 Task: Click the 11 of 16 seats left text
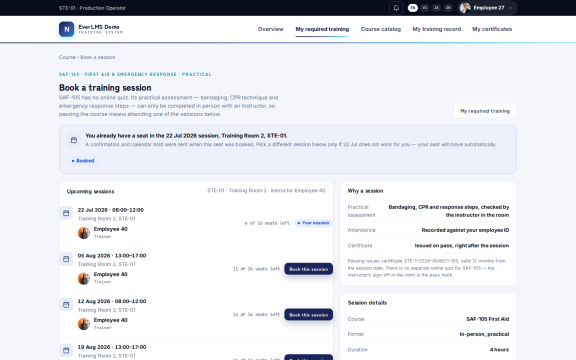(x=256, y=269)
